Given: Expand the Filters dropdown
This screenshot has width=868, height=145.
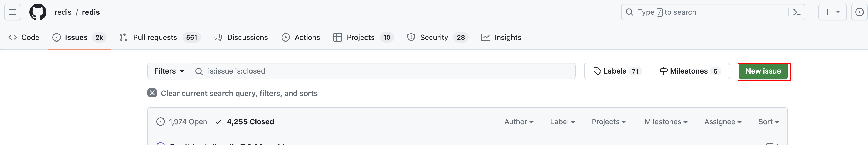Looking at the screenshot, I should tap(169, 71).
